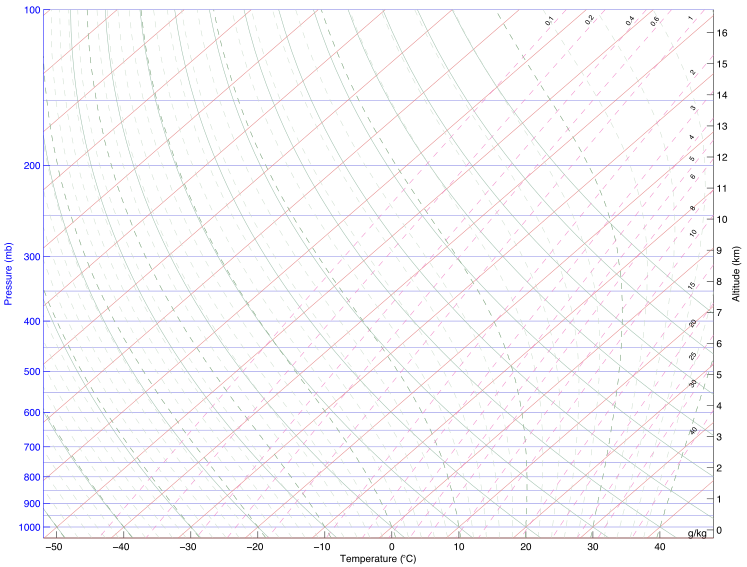Viewport: 747px width, 567px height.
Task: Pick the 1 km altitude tick label
Action: pos(719,499)
